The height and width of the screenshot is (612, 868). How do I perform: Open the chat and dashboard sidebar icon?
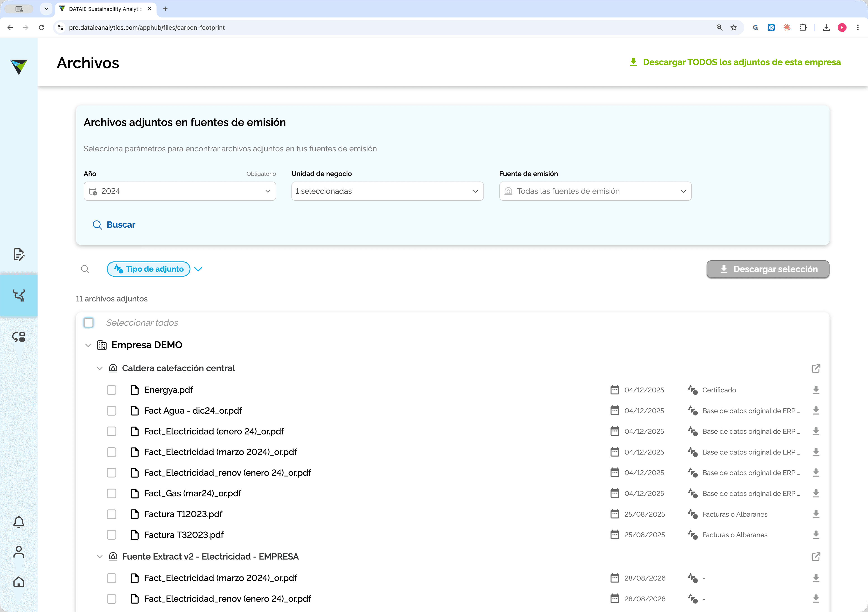pyautogui.click(x=19, y=337)
